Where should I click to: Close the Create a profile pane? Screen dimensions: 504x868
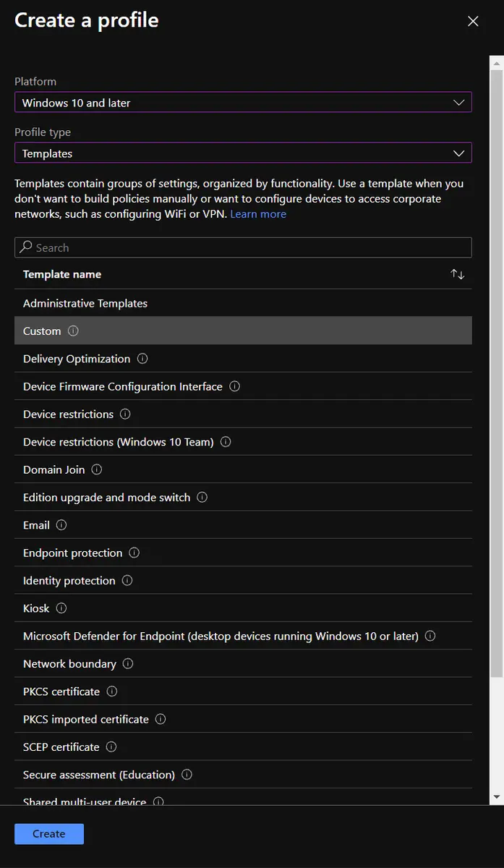(x=473, y=22)
